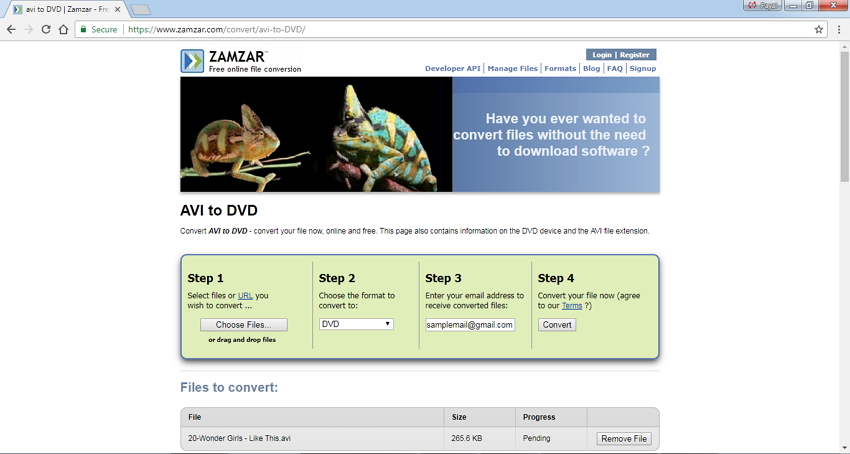Reload the page with refresh icon

tap(46, 30)
